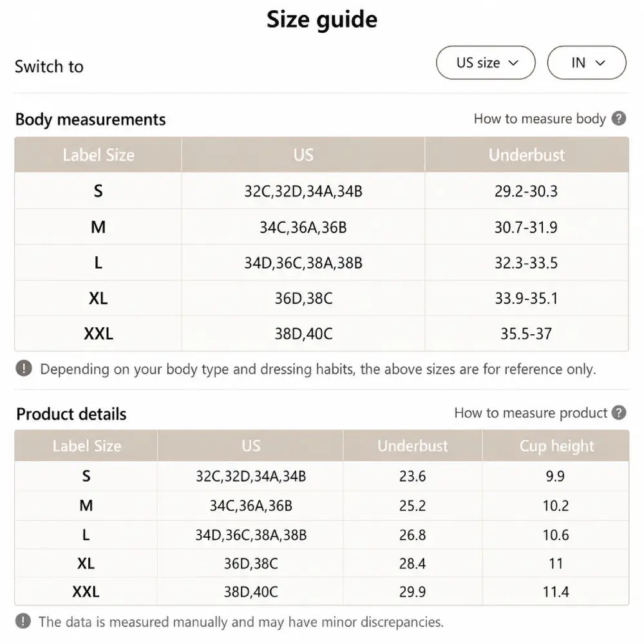Open the How to measure product link
644x644 pixels.
pos(531,413)
